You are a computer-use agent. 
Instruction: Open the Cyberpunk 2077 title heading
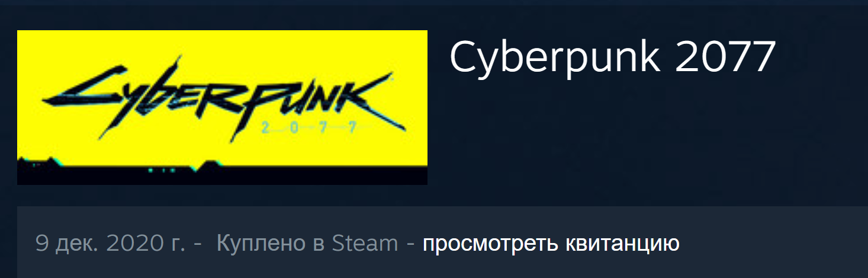[x=613, y=57]
